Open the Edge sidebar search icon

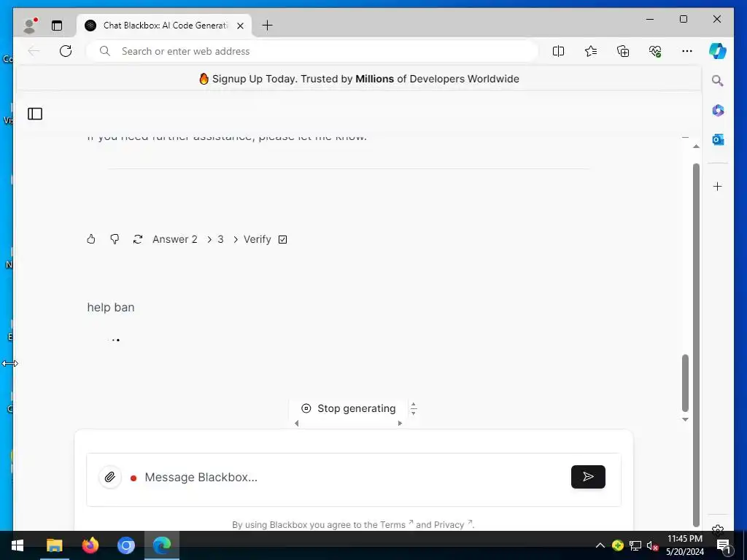[x=718, y=81]
